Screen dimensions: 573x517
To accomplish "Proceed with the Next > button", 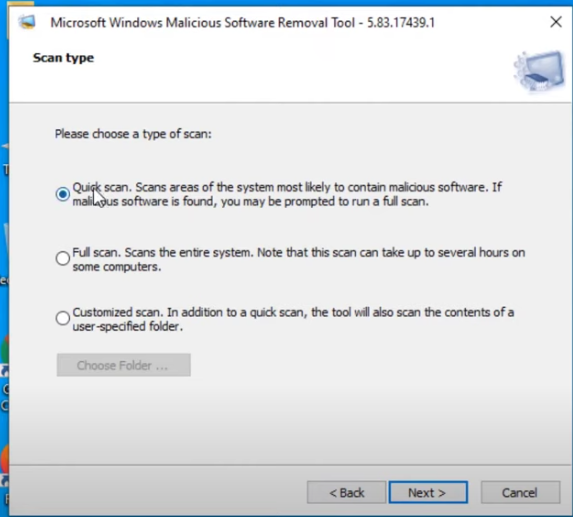I will click(x=428, y=493).
